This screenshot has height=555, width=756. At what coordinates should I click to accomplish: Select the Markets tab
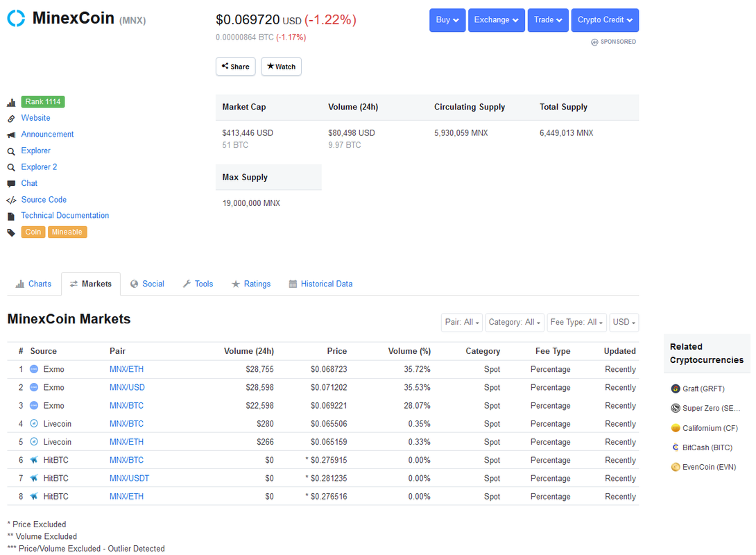tap(91, 284)
